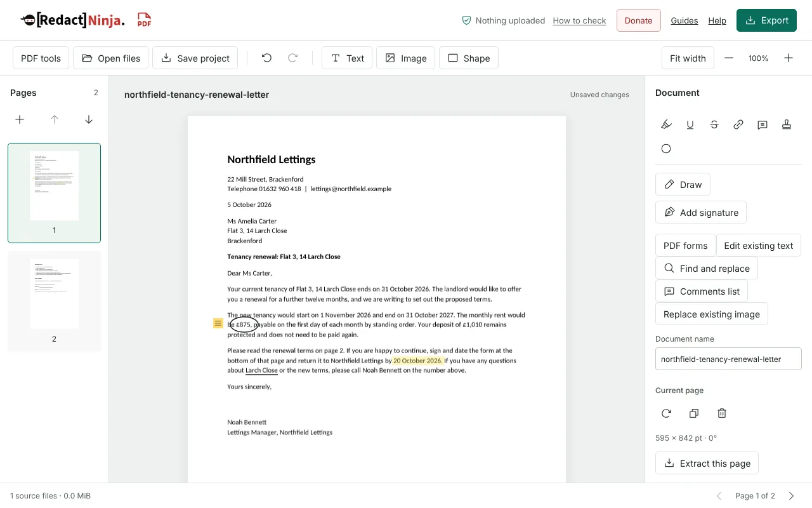Activate the Draw tool

(683, 184)
